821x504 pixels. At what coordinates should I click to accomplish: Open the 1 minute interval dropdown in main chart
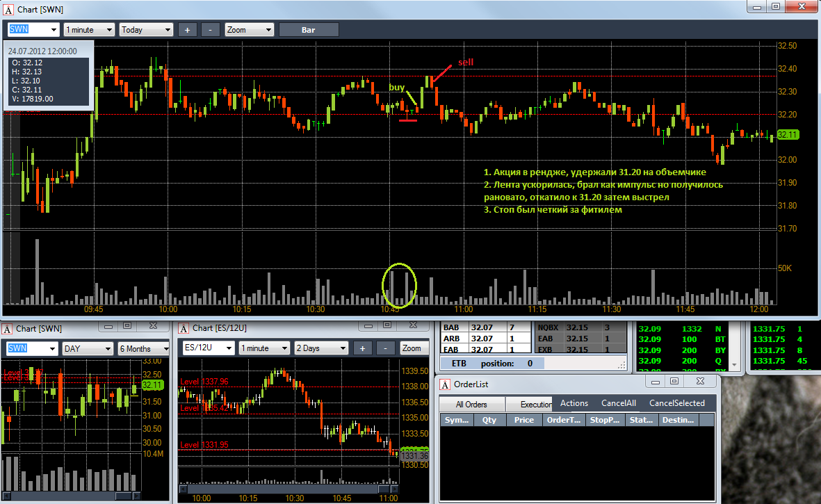point(89,30)
